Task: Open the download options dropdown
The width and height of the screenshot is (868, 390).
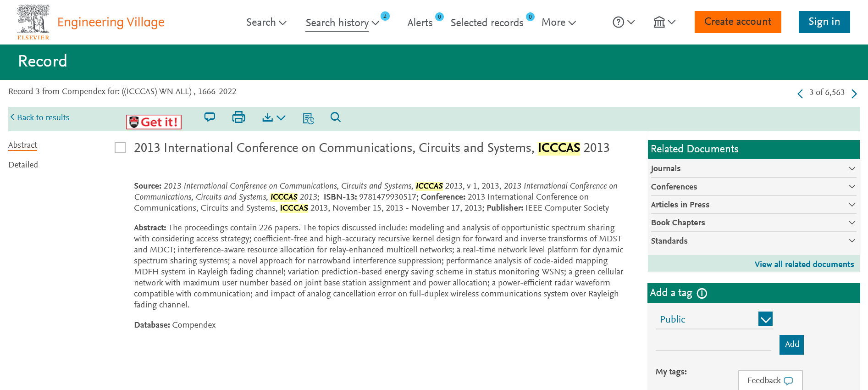Action: tap(274, 118)
